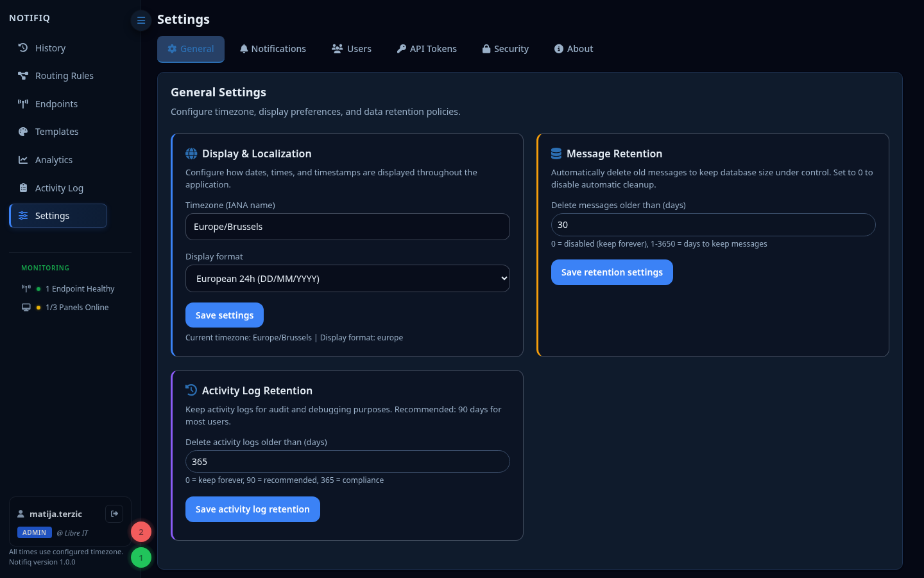The width and height of the screenshot is (924, 578).
Task: Click the bell icon on Notifications tab
Action: (x=244, y=49)
